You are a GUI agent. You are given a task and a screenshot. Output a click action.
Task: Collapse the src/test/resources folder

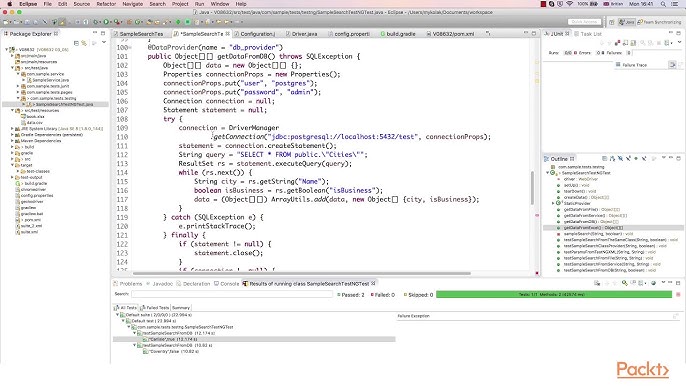click(x=12, y=111)
